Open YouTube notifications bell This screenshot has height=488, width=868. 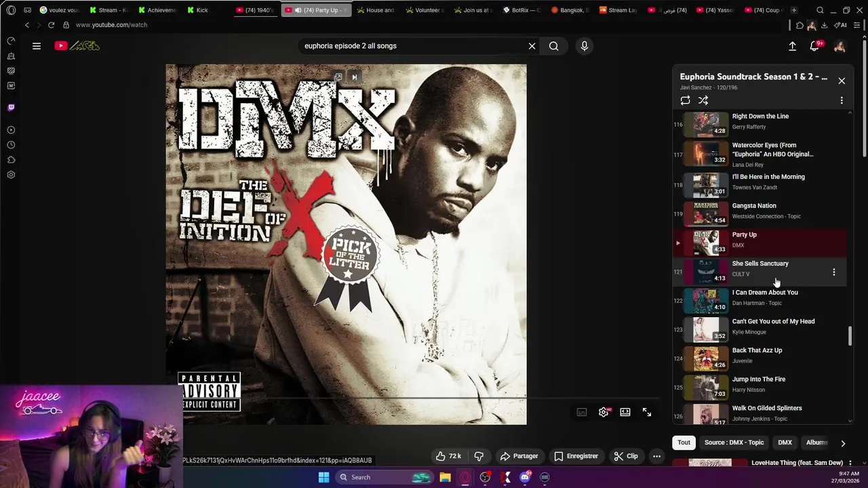click(x=815, y=46)
